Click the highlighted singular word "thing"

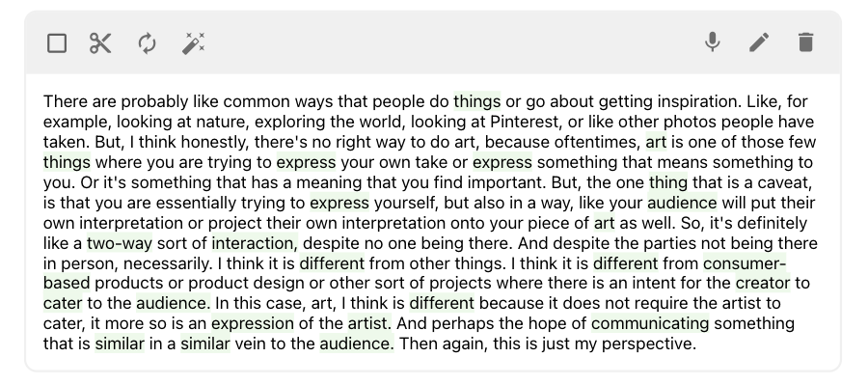(668, 182)
